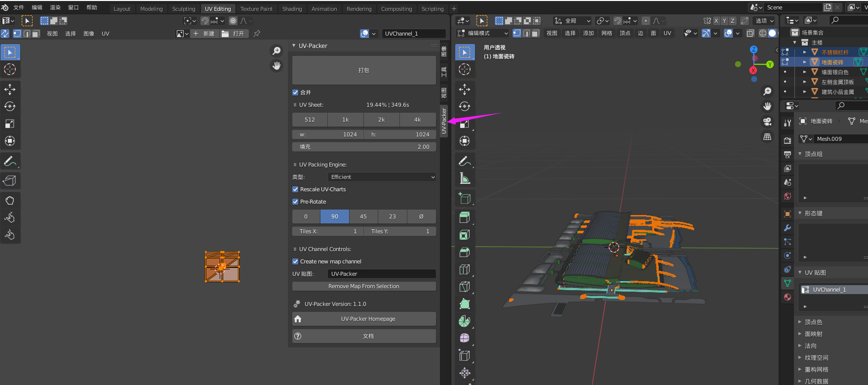The height and width of the screenshot is (385, 868).
Task: Click the UV 贴图 name field UV-Packer
Action: point(382,274)
